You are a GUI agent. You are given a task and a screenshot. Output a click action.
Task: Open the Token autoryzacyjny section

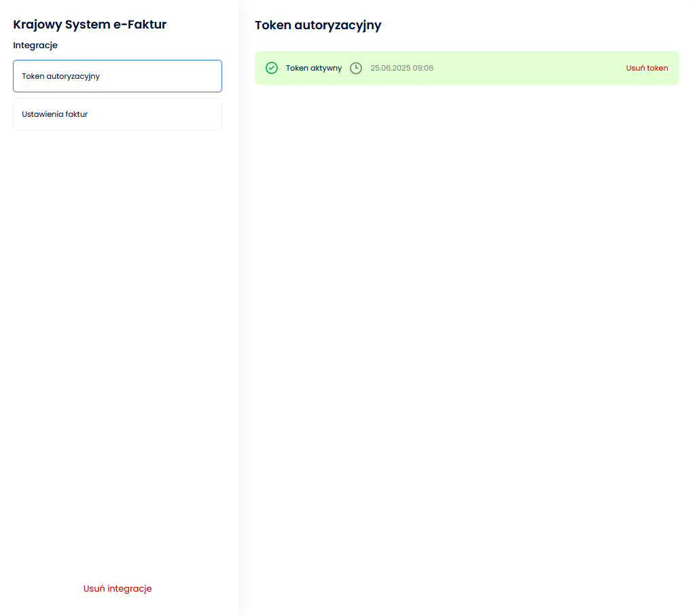118,76
